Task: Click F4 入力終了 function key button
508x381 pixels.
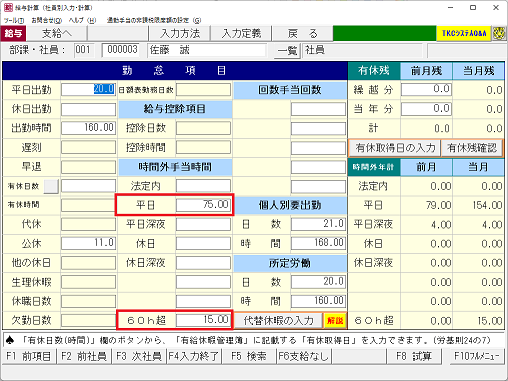Action: click(x=194, y=356)
